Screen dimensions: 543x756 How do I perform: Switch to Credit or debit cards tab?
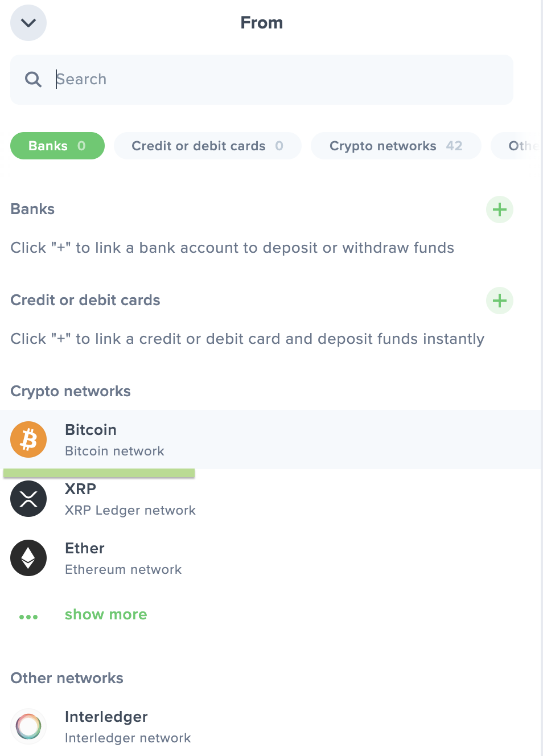click(x=207, y=146)
